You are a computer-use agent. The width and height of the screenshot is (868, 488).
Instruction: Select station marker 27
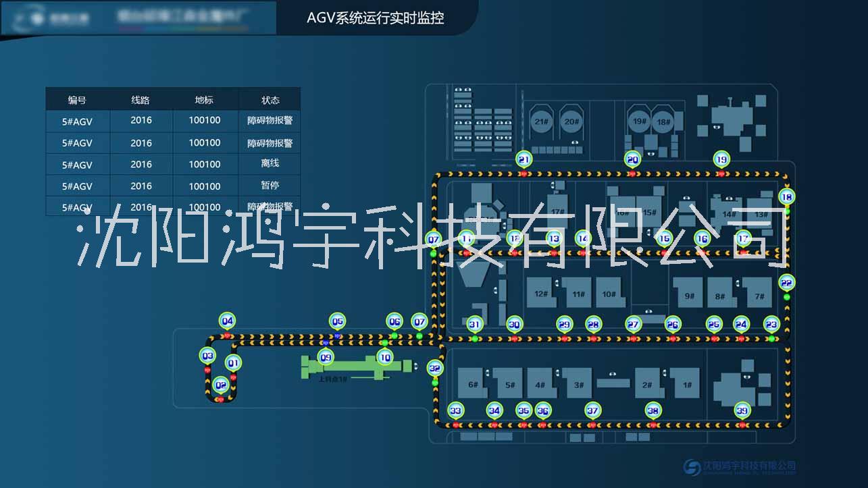click(633, 324)
